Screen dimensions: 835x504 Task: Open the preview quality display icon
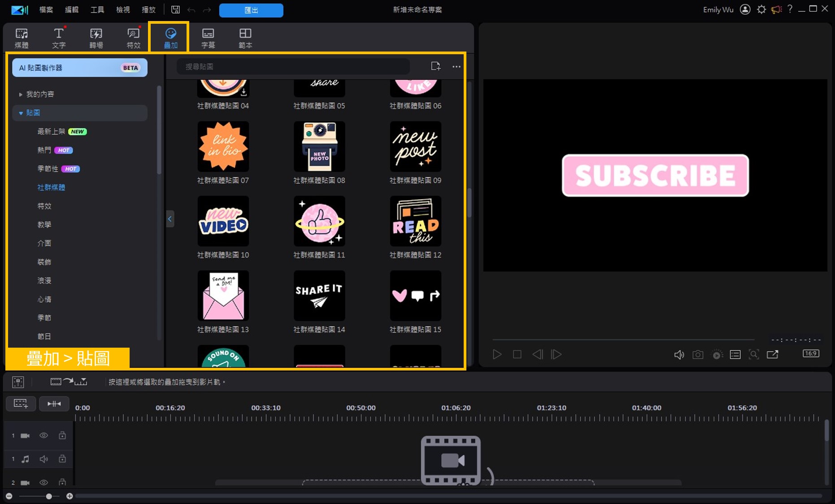point(735,355)
